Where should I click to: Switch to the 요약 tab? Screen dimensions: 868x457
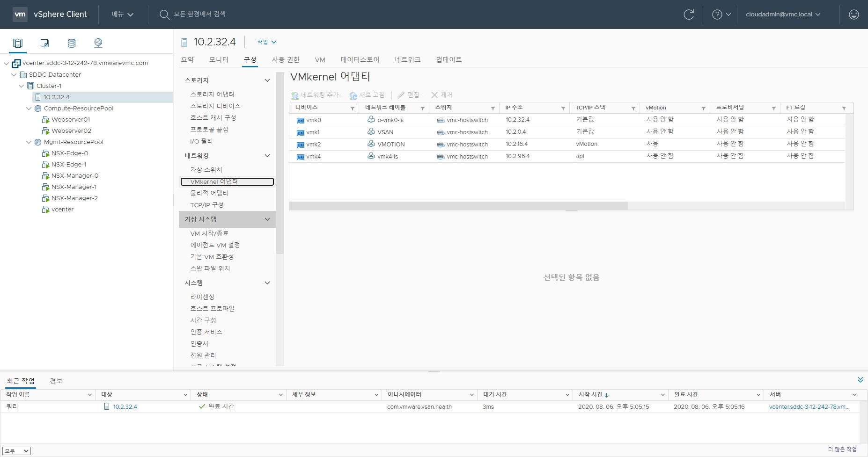[x=188, y=59]
